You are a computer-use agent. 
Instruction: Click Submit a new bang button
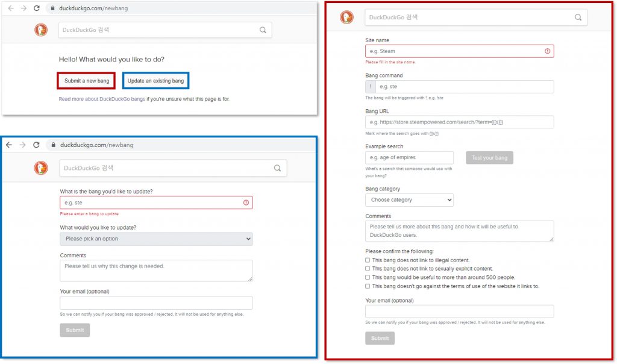pos(87,81)
